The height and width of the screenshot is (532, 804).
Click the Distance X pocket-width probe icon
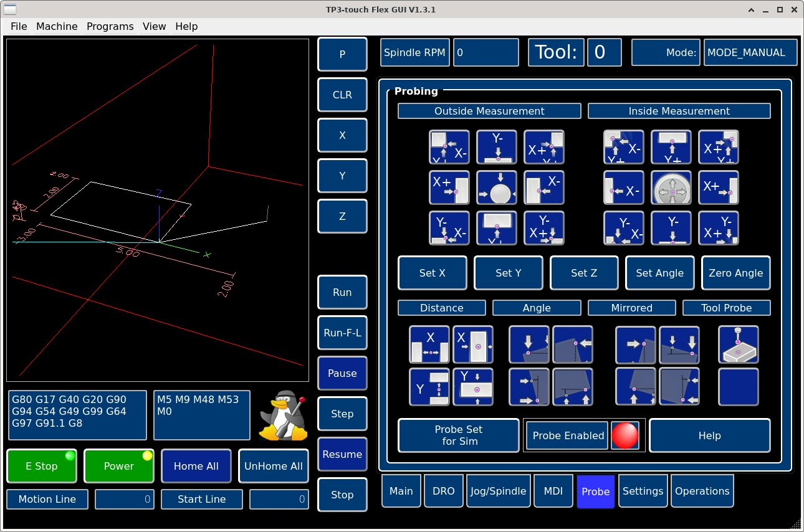pos(429,344)
